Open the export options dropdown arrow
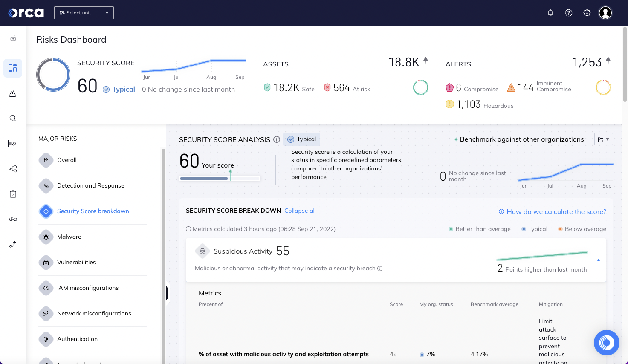 [x=608, y=139]
